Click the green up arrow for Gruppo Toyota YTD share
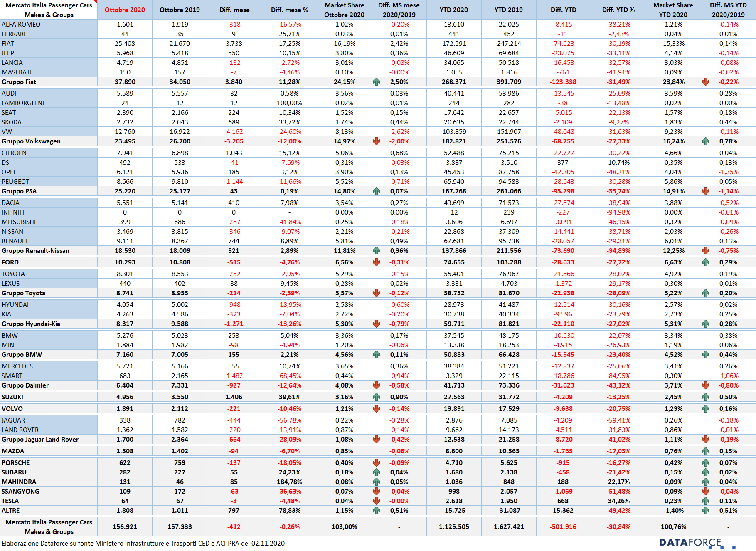The height and width of the screenshot is (551, 756). [706, 293]
